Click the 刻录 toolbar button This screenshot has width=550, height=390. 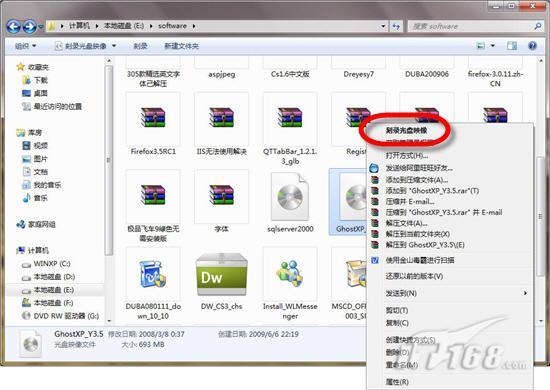coord(140,46)
